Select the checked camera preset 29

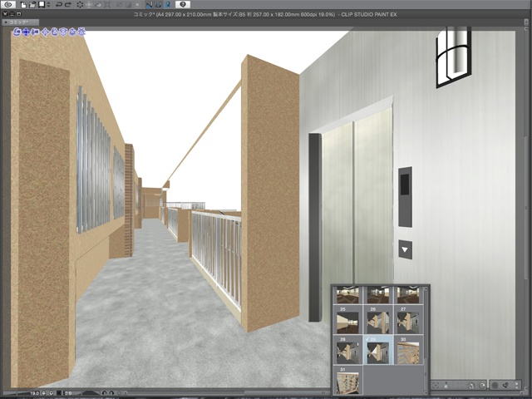pos(378,350)
